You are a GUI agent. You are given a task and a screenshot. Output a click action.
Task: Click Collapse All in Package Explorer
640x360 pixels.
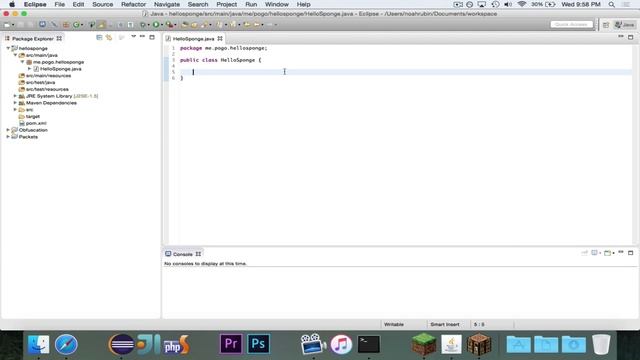pos(99,37)
